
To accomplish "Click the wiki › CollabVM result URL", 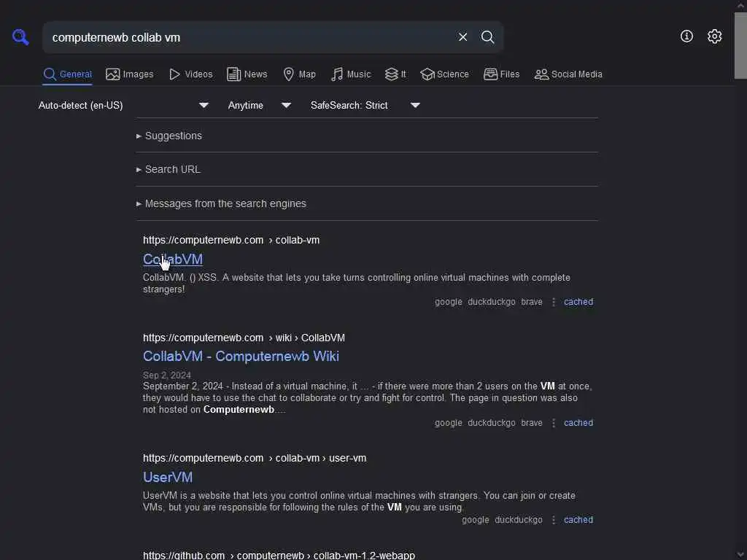I will point(244,338).
